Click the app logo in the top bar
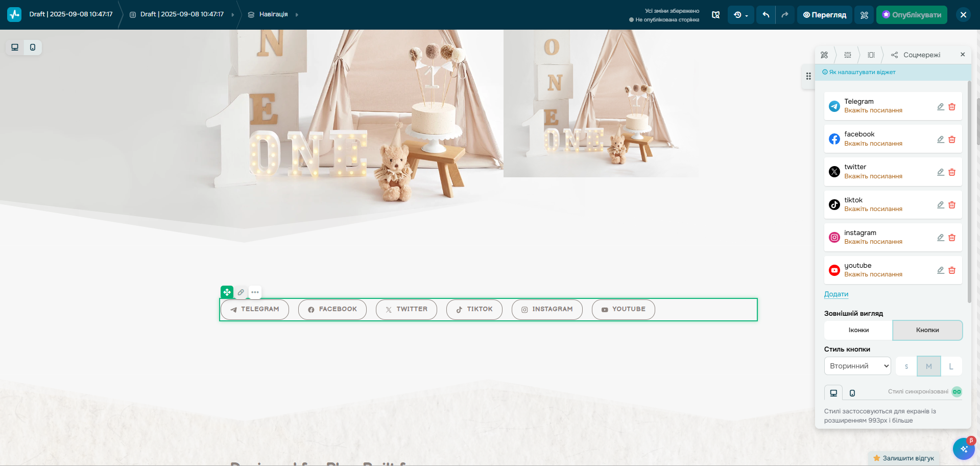Viewport: 980px width, 466px height. 14,14
